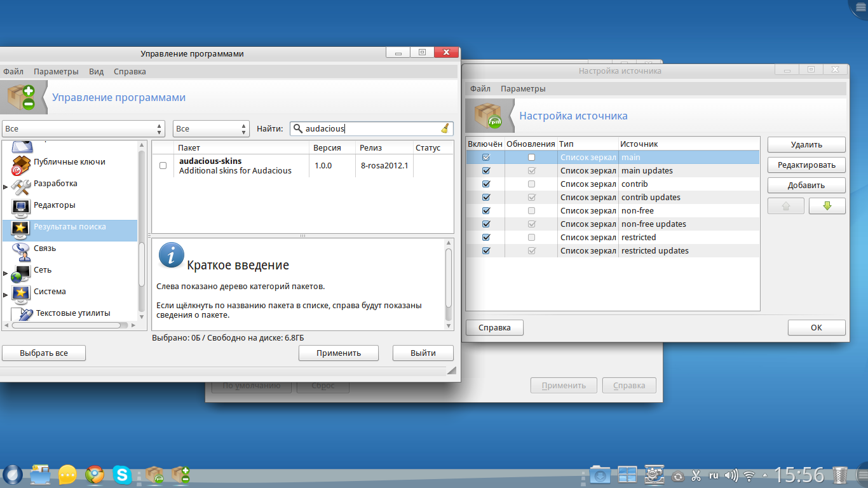Switch to the rpm source settings taskbar icon
The image size is (868, 488).
[154, 475]
